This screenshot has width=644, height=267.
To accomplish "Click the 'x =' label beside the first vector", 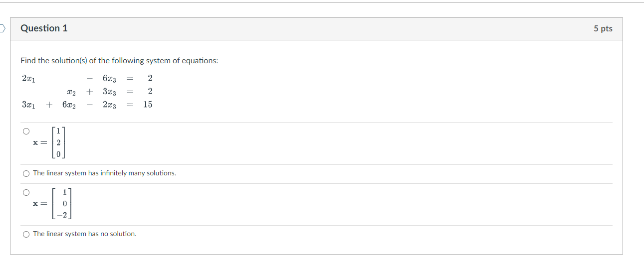I will click(x=39, y=143).
